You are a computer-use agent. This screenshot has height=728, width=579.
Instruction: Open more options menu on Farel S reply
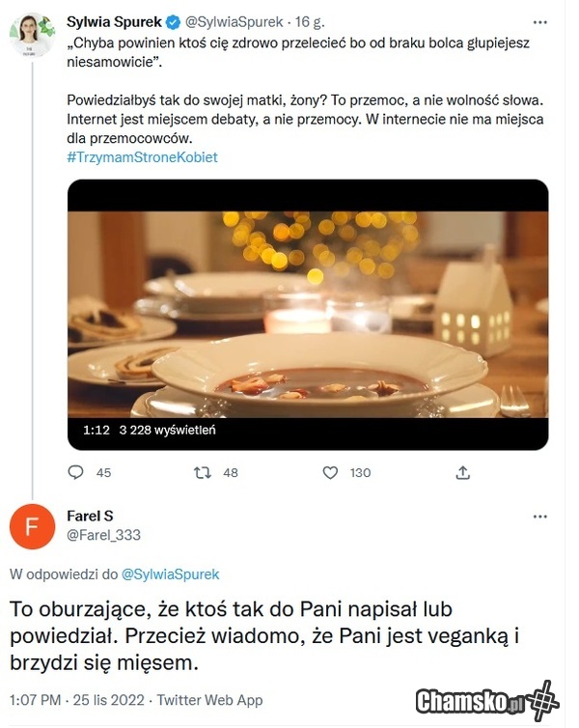(540, 517)
